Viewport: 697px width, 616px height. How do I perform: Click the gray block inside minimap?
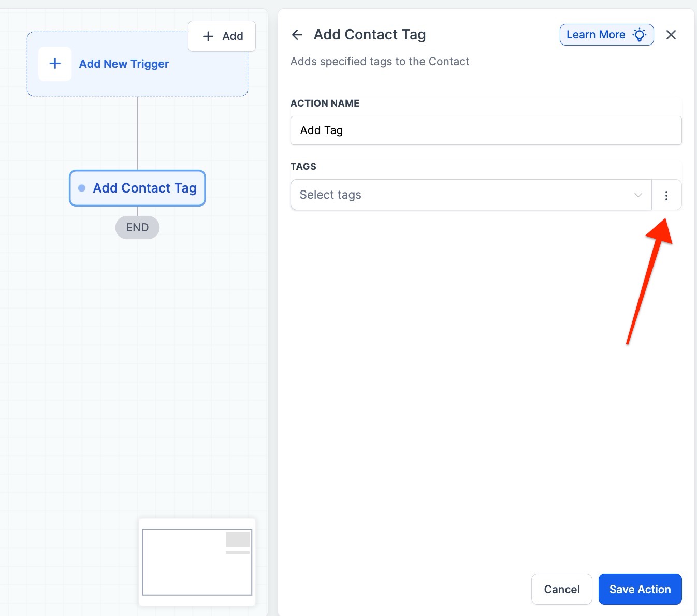point(238,539)
